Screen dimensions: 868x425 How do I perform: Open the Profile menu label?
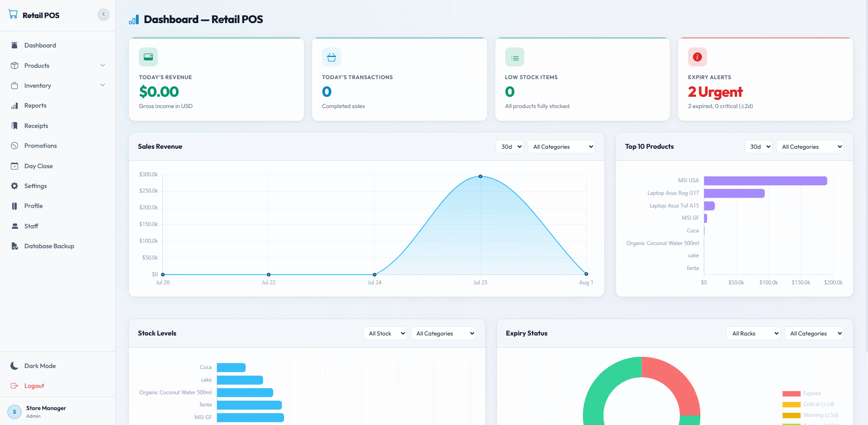pyautogui.click(x=33, y=206)
